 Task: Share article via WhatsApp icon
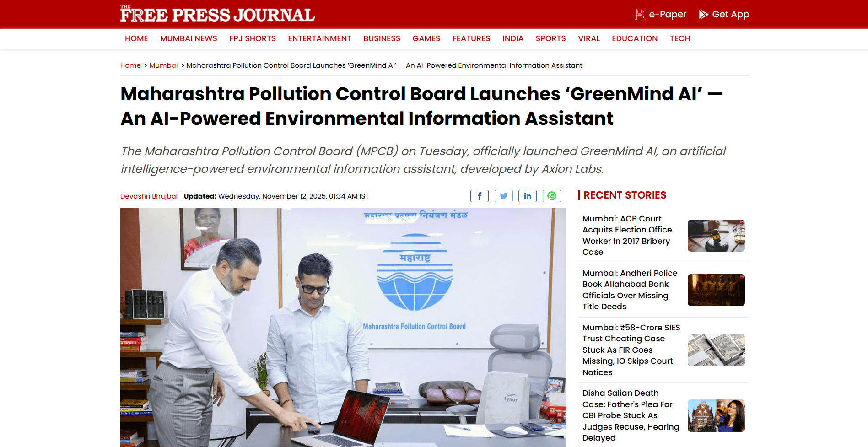(552, 196)
